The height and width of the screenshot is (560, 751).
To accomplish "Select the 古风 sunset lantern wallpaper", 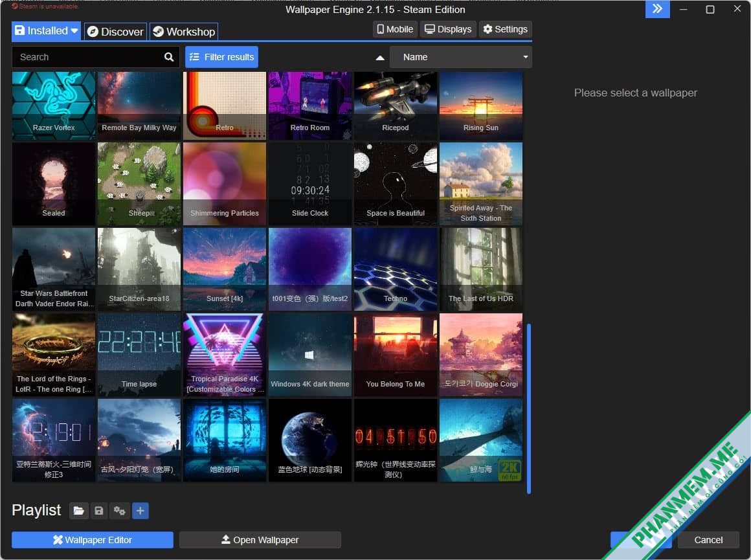I will [139, 440].
